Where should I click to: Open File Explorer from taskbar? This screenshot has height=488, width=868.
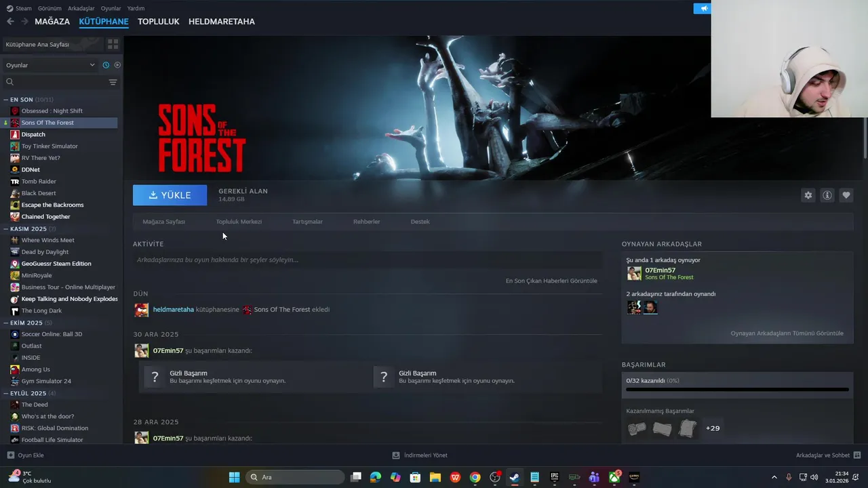point(435,477)
